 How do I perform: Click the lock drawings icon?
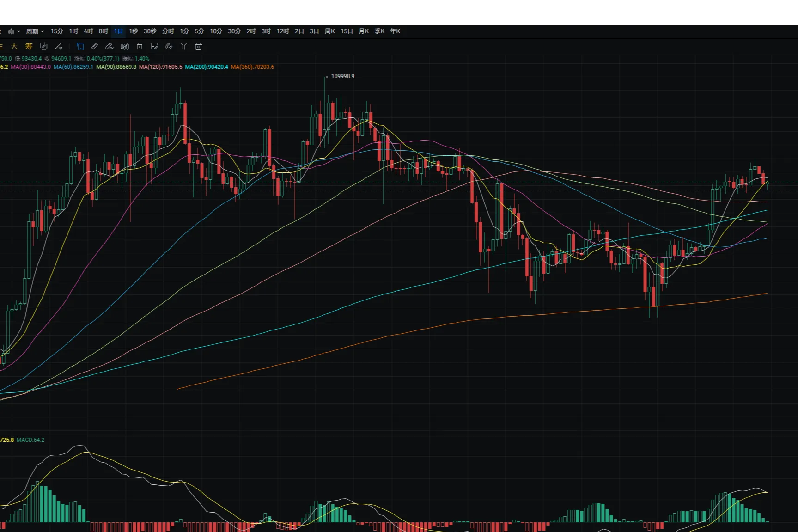pos(140,46)
